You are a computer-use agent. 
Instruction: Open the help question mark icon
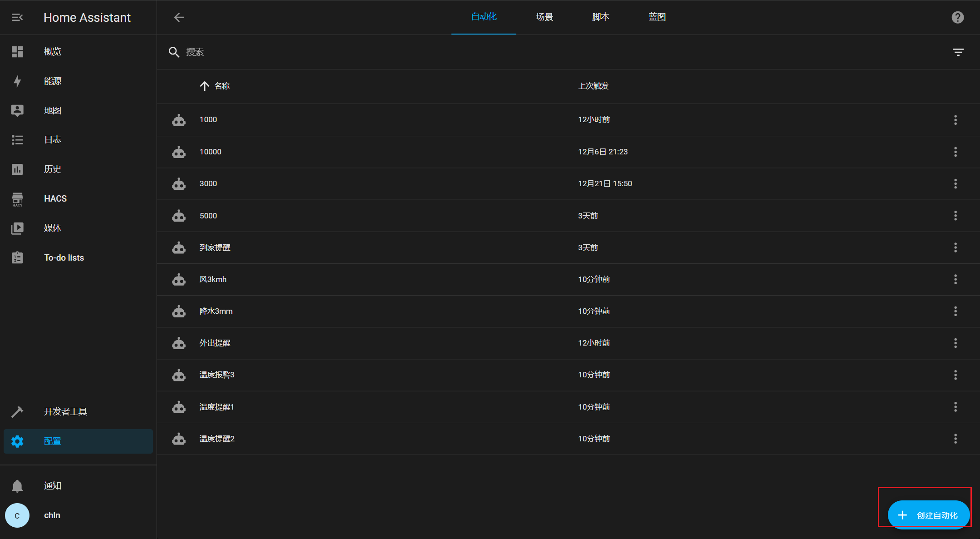click(x=958, y=17)
